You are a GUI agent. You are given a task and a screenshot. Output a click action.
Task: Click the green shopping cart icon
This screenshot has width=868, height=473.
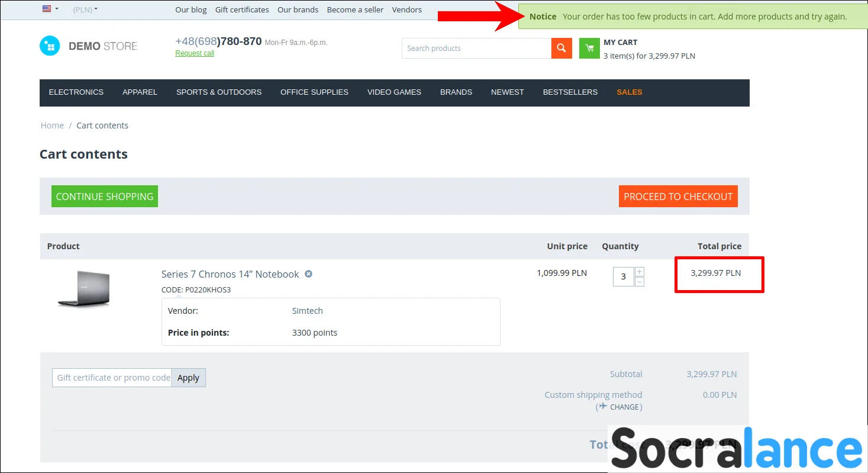589,49
